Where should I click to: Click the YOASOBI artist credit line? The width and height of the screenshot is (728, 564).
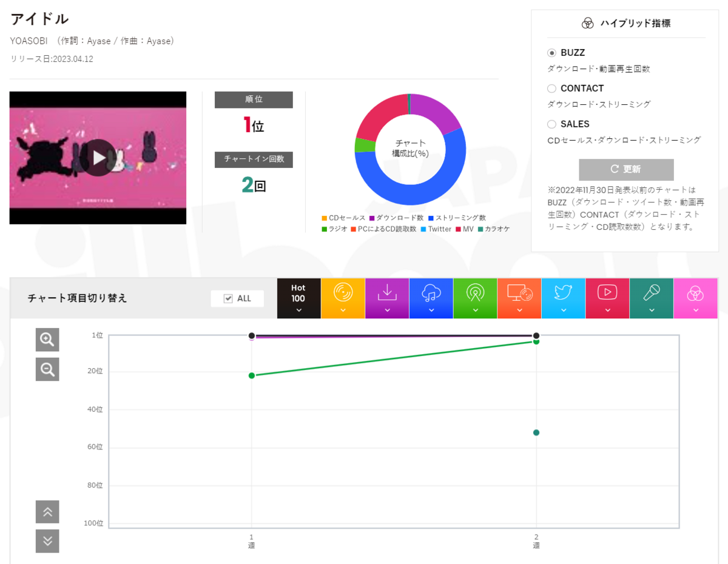[x=92, y=41]
